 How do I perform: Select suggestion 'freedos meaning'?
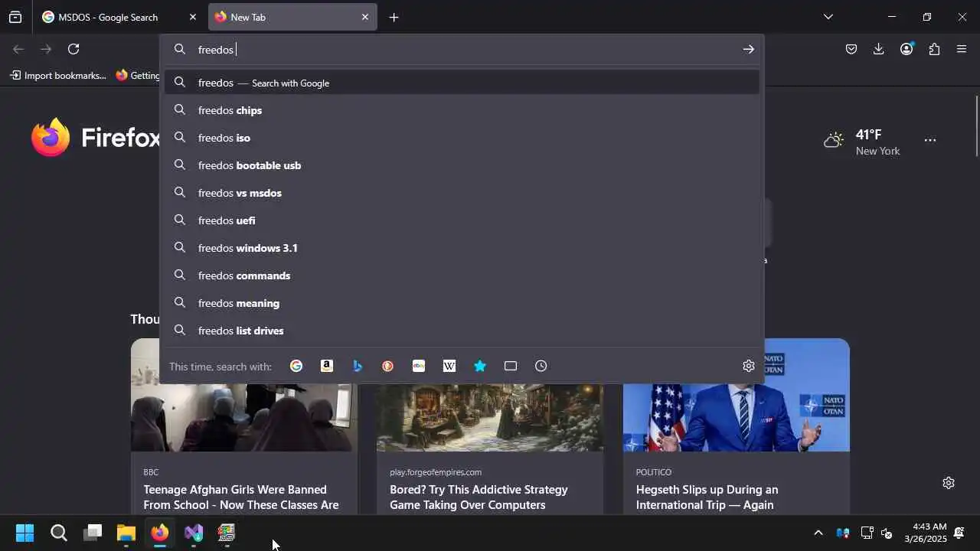click(462, 303)
